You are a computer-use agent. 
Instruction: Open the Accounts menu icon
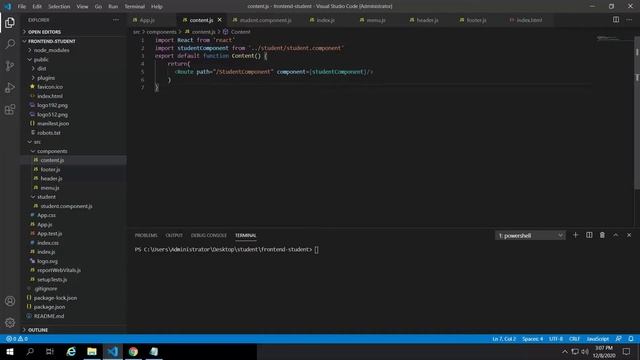click(10, 301)
